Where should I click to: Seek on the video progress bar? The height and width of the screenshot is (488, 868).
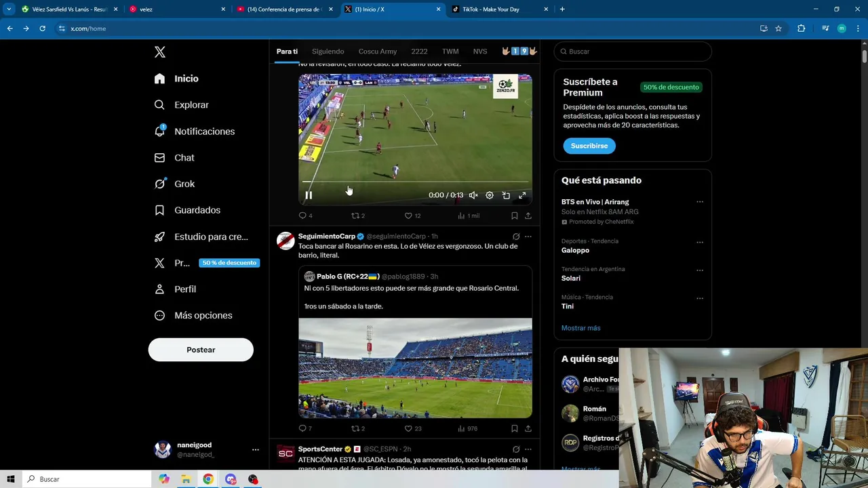pos(415,182)
